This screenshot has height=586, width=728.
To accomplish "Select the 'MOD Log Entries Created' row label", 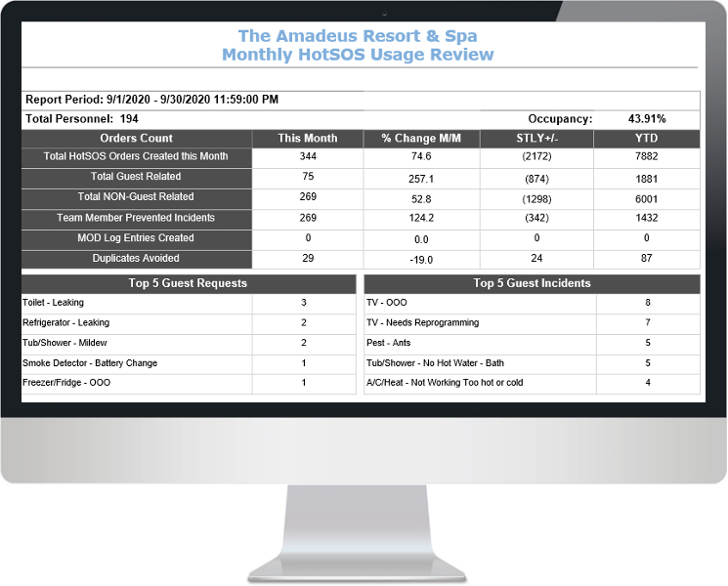I will [x=136, y=238].
